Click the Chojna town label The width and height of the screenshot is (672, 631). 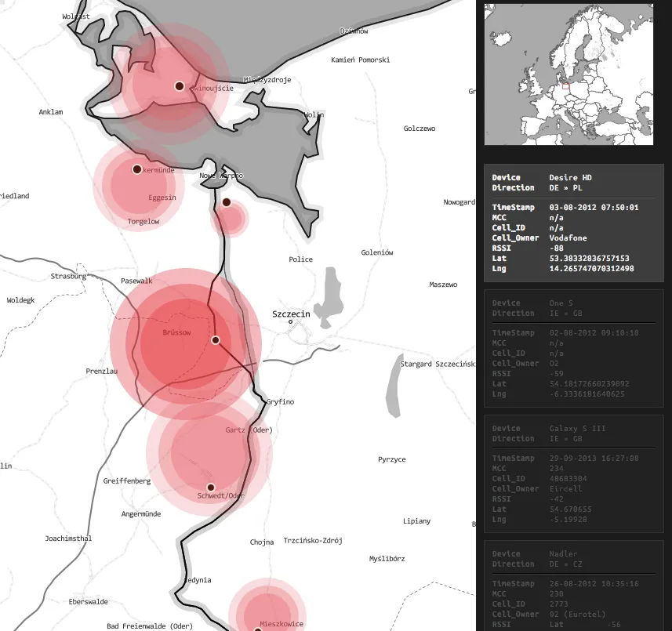pyautogui.click(x=262, y=542)
